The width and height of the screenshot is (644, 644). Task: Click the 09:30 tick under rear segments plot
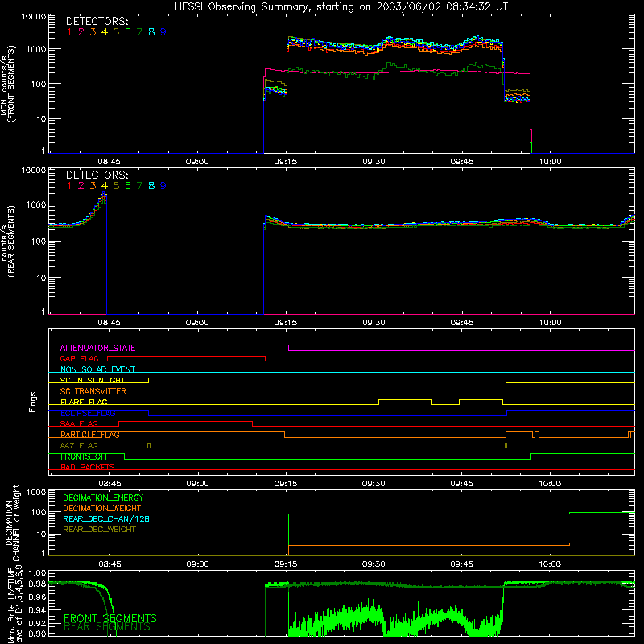[x=374, y=323]
